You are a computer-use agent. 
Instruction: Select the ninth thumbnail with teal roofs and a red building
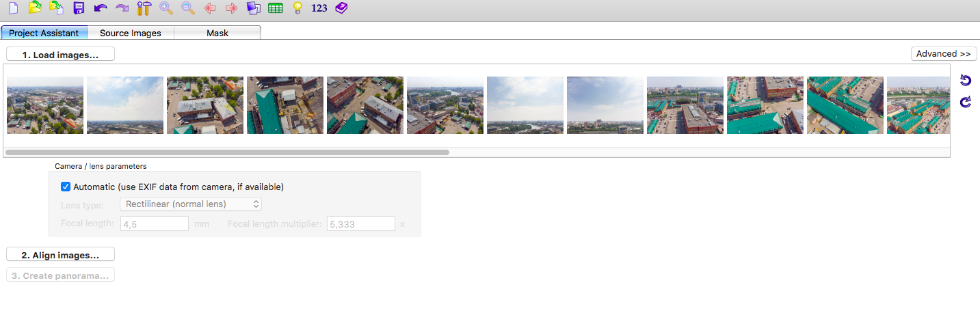[x=685, y=105]
